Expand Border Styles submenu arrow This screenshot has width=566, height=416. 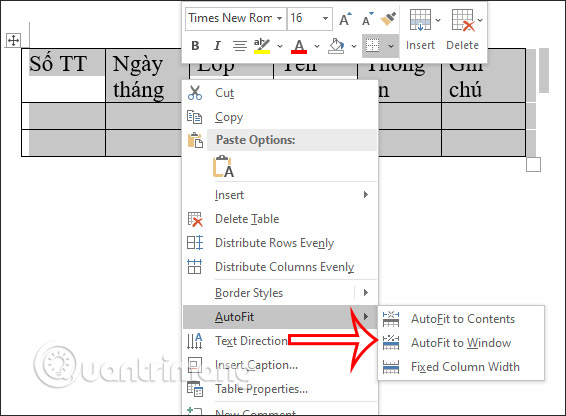tap(366, 292)
